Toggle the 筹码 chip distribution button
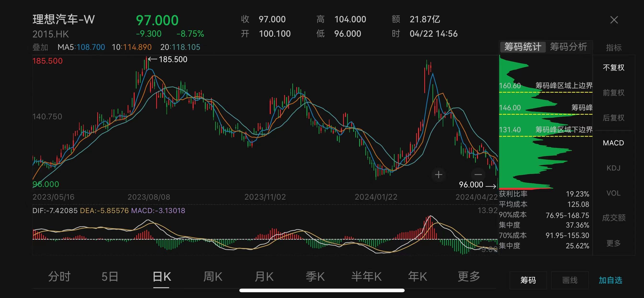The width and height of the screenshot is (644, 298). 528,280
